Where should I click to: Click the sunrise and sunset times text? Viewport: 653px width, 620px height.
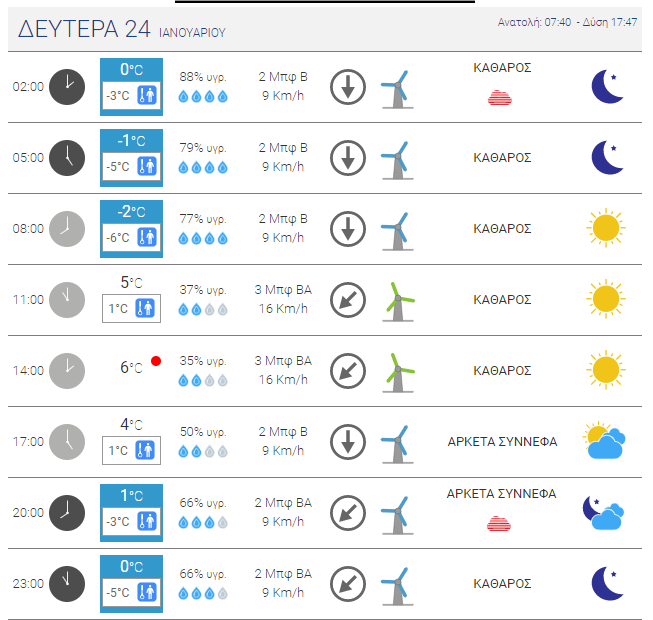(567, 21)
